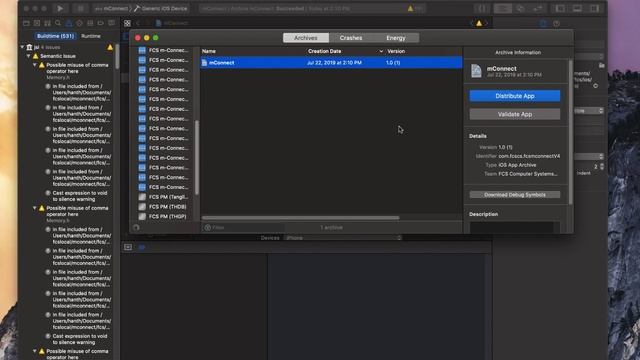Collapse third Possible misuse of comma warning

point(35,351)
